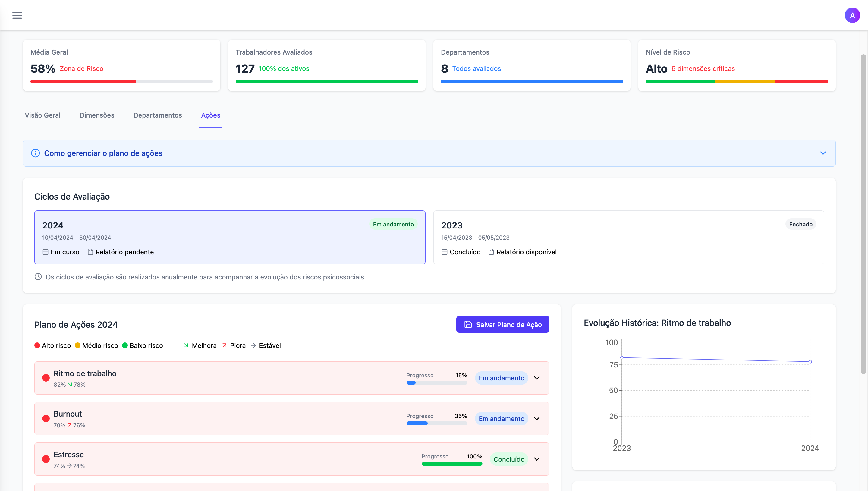Viewport: 868px width, 491px height.
Task: Click the save icon inside Salvar Plano de Ação
Action: pos(468,324)
